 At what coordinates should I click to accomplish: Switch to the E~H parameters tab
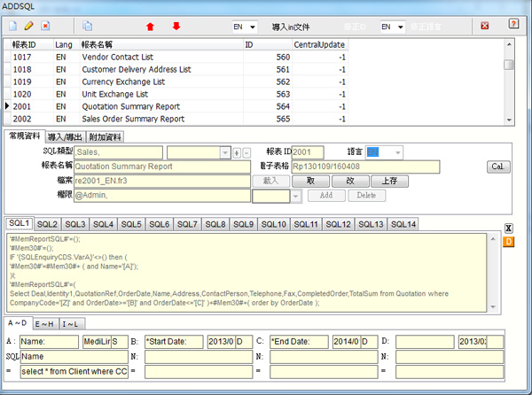(x=45, y=324)
